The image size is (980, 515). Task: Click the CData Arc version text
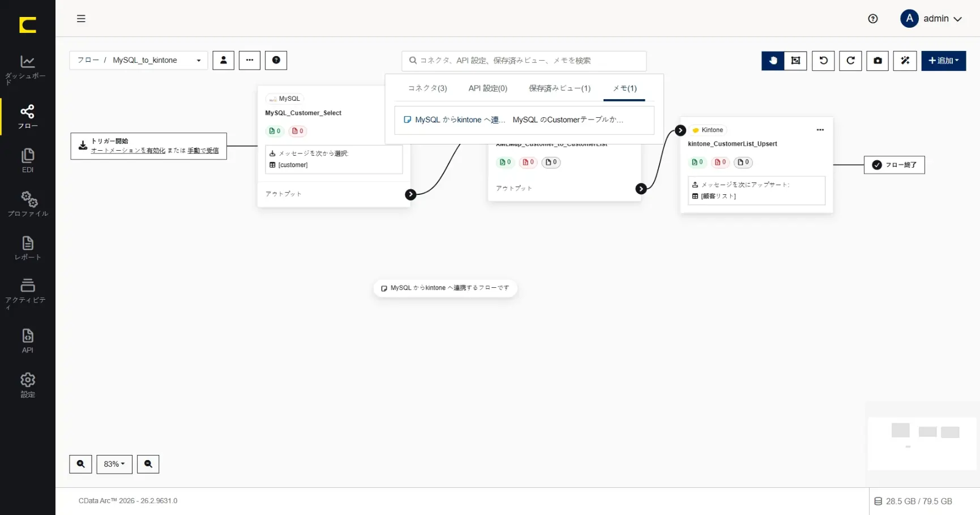[128, 501]
